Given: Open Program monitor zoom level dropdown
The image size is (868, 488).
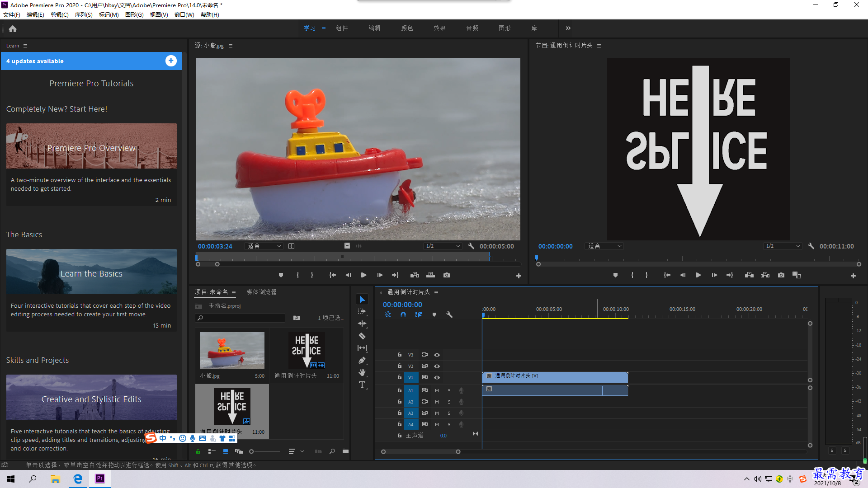Looking at the screenshot, I should (x=604, y=246).
